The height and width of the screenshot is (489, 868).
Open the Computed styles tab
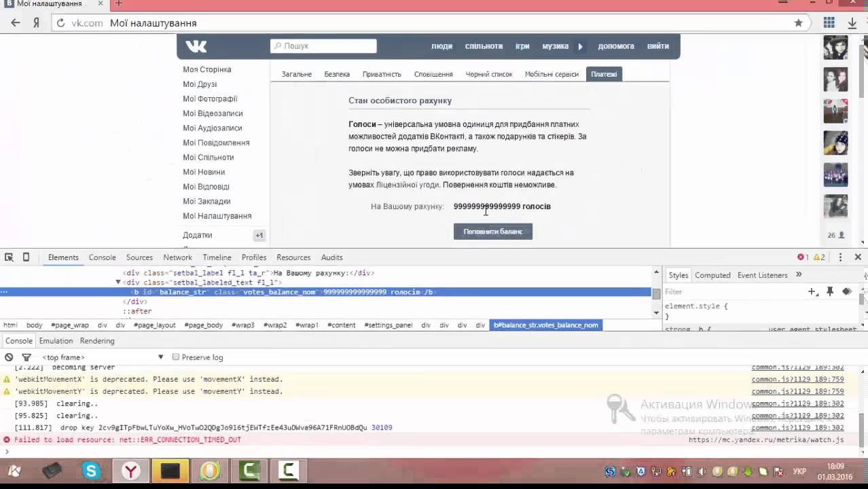coord(712,275)
